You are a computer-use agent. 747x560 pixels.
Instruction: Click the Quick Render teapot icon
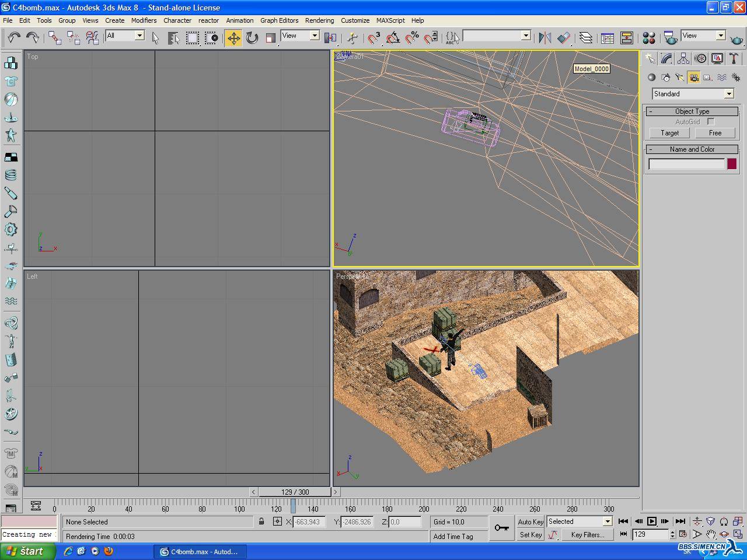[x=736, y=39]
